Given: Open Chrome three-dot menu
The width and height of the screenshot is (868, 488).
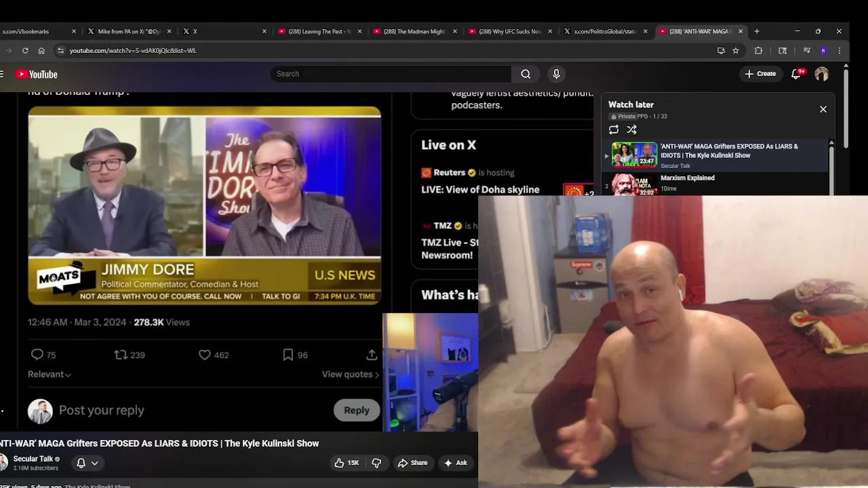Looking at the screenshot, I should [x=840, y=50].
